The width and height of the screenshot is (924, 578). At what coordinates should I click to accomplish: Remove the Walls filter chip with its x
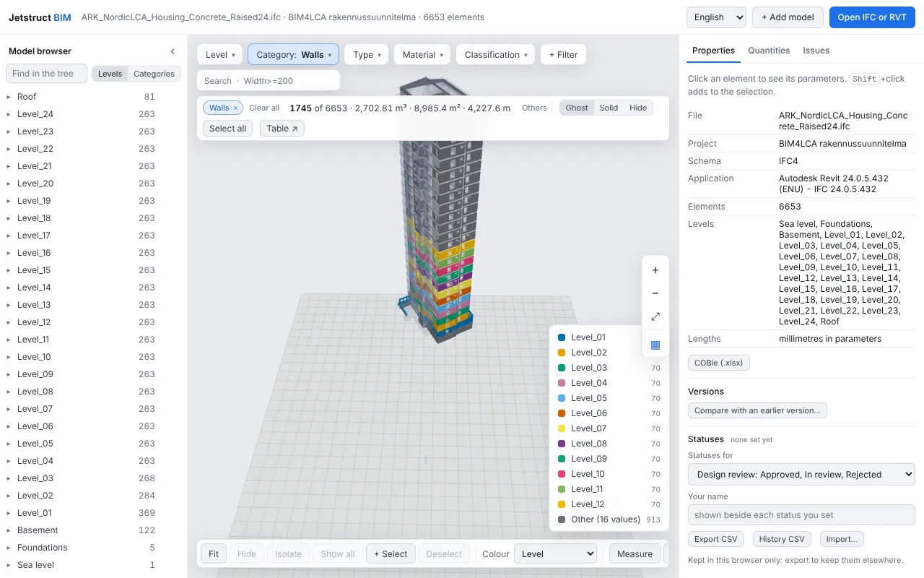click(x=235, y=108)
